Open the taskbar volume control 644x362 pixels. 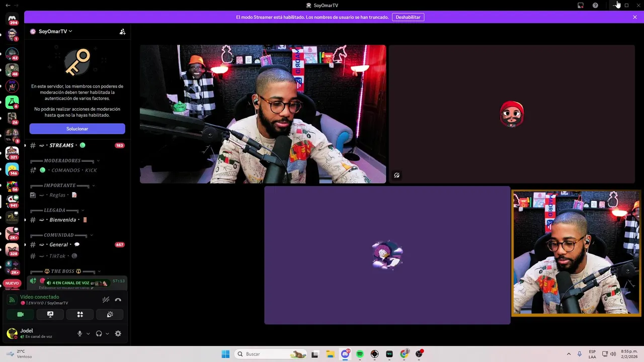(613, 354)
